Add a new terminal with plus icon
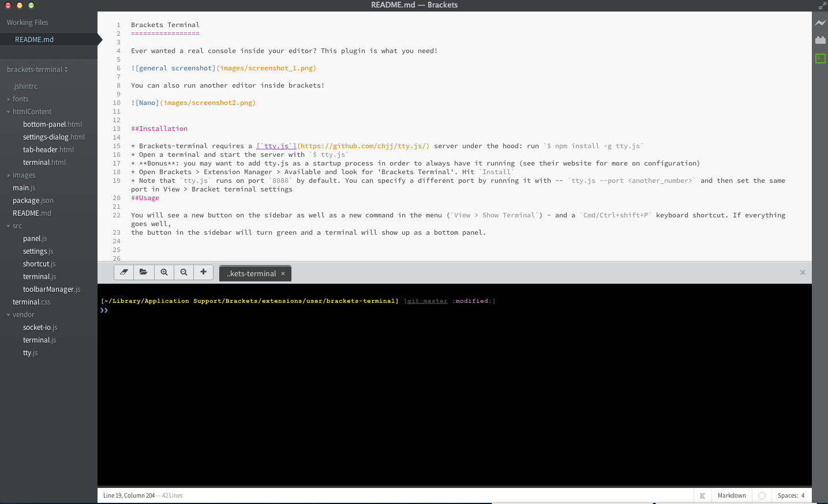The image size is (828, 504). (x=204, y=272)
